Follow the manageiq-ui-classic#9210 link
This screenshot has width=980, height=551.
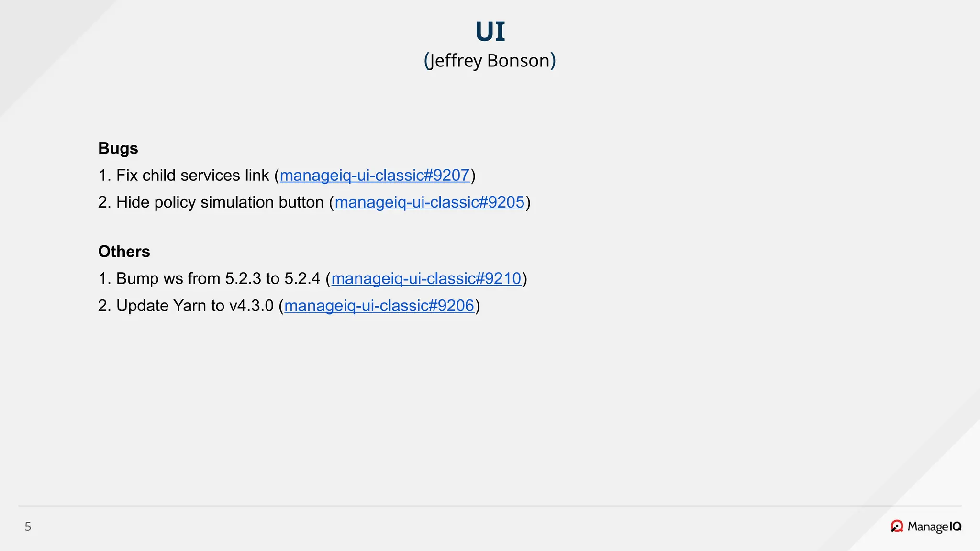click(x=426, y=279)
